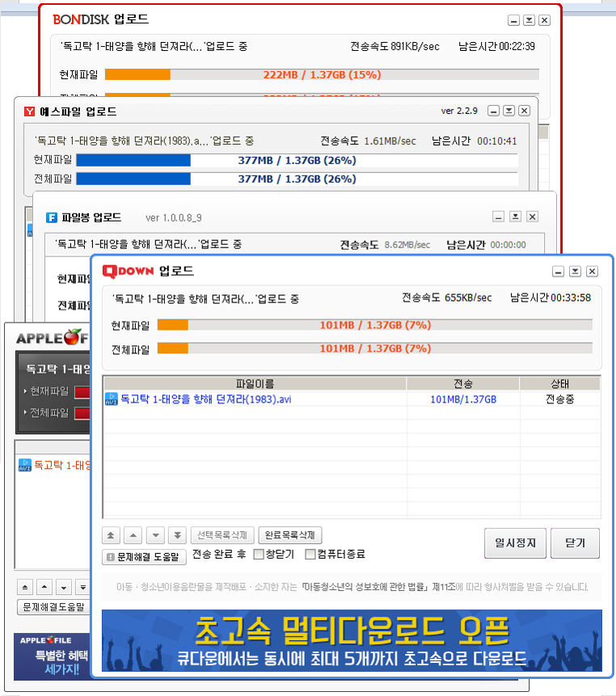Collapse the 예스파일 upload window to tray
Image resolution: width=616 pixels, height=696 pixels.
[508, 111]
